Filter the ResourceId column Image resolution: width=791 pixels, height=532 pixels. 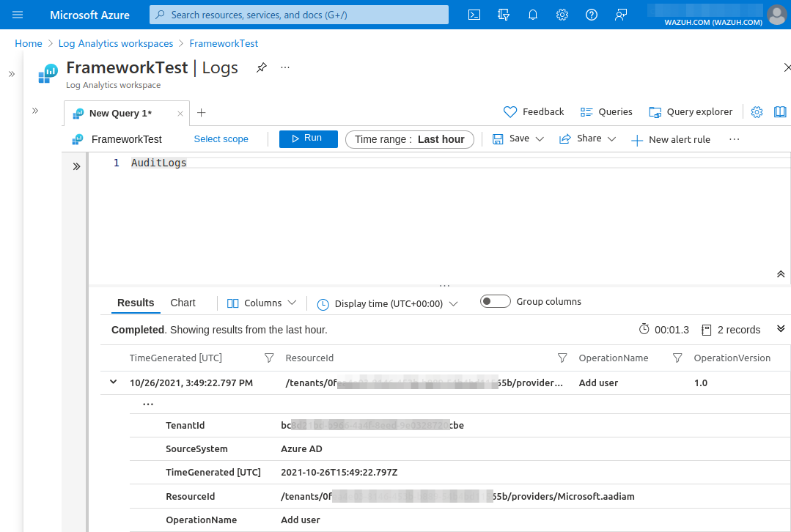coord(562,358)
